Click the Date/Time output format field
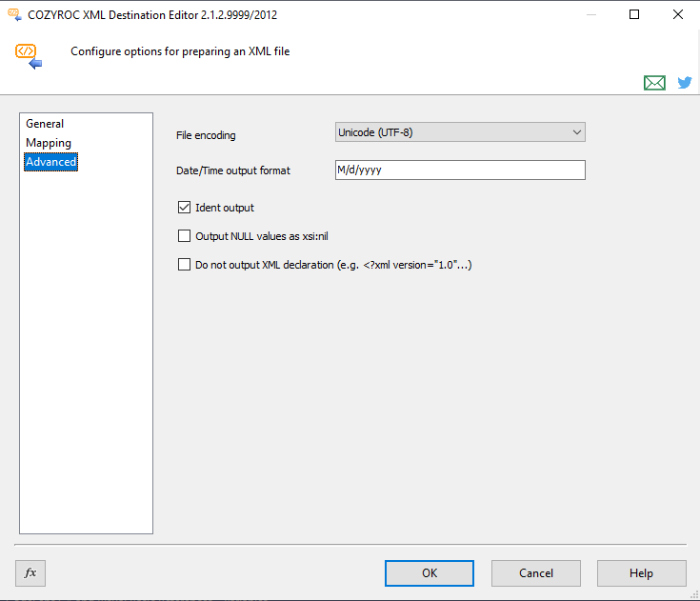Image resolution: width=700 pixels, height=601 pixels. [x=460, y=170]
